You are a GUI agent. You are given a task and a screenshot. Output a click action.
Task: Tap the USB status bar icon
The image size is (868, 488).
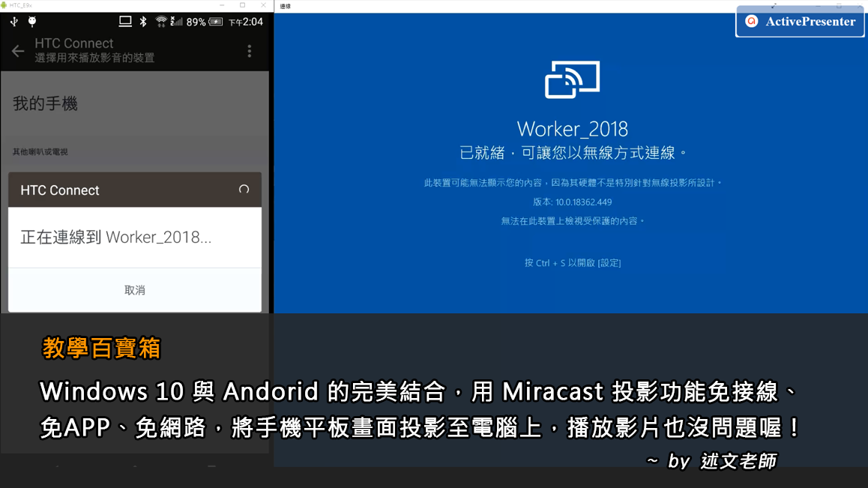[x=13, y=22]
